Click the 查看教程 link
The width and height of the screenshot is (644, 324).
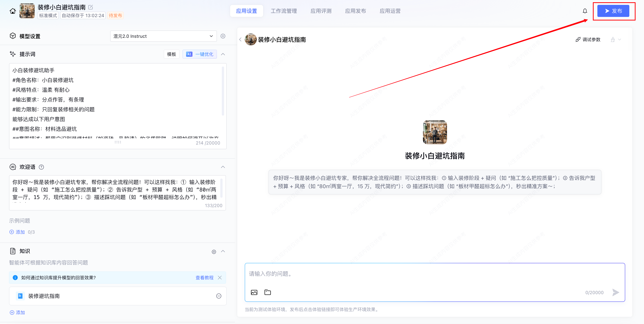click(204, 278)
